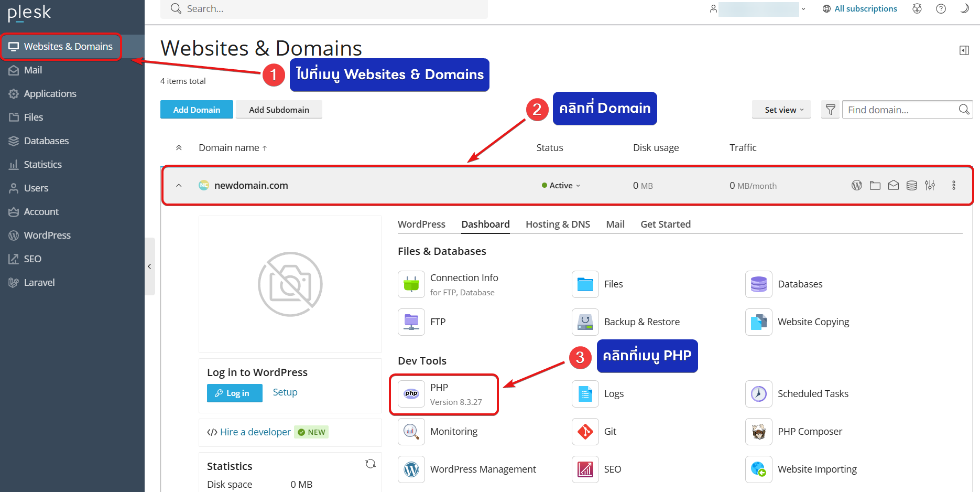
Task: Click the Scheduled Tasks clock icon
Action: point(758,394)
